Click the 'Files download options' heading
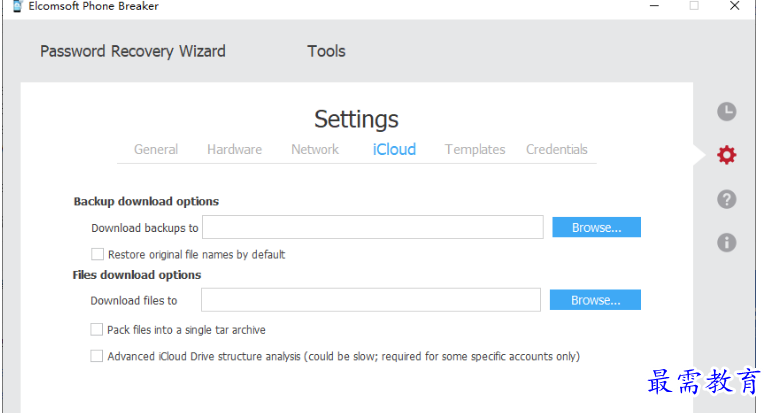The image size is (769, 413). [137, 275]
